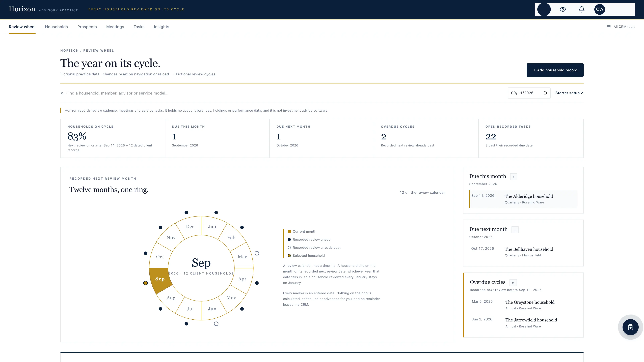The width and height of the screenshot is (644, 362).
Task: Click the gold selected marker beside Sep
Action: (146, 283)
